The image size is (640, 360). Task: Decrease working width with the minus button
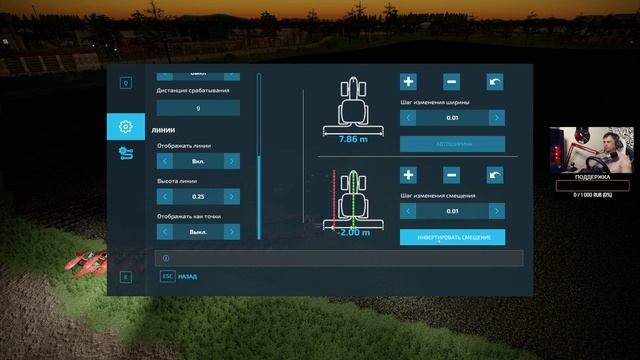(x=451, y=82)
